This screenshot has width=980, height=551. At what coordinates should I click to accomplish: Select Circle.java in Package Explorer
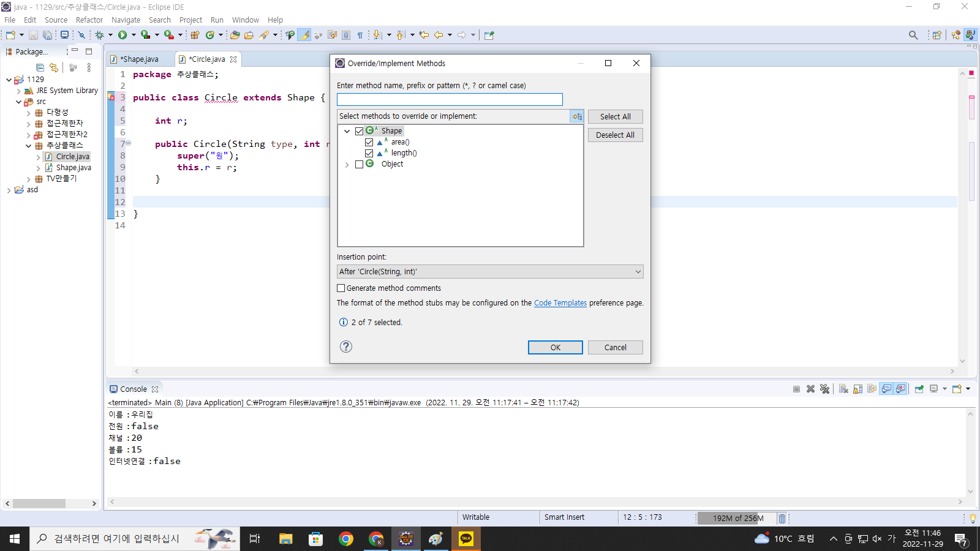click(x=72, y=157)
